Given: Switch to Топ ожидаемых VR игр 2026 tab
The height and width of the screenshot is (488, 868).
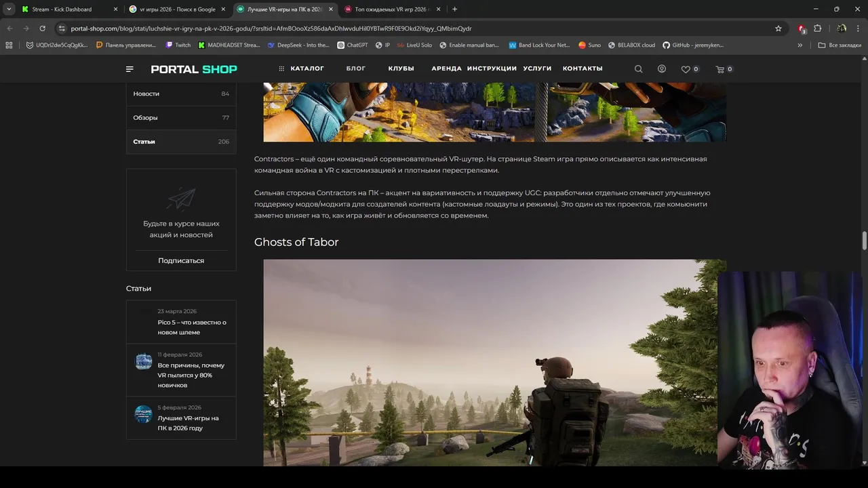Looking at the screenshot, I should [393, 9].
